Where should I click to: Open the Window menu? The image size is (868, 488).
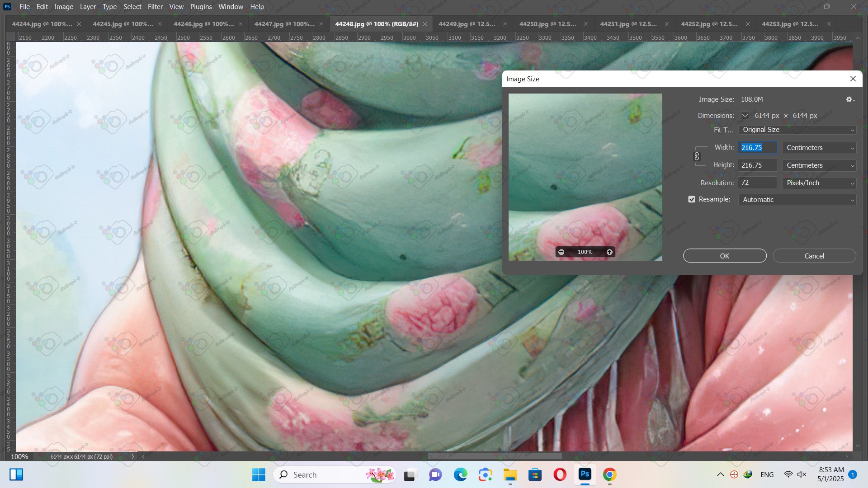pos(231,7)
